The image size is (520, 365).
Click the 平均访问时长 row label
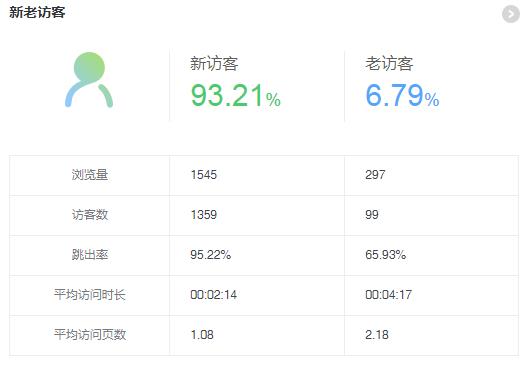coord(90,295)
